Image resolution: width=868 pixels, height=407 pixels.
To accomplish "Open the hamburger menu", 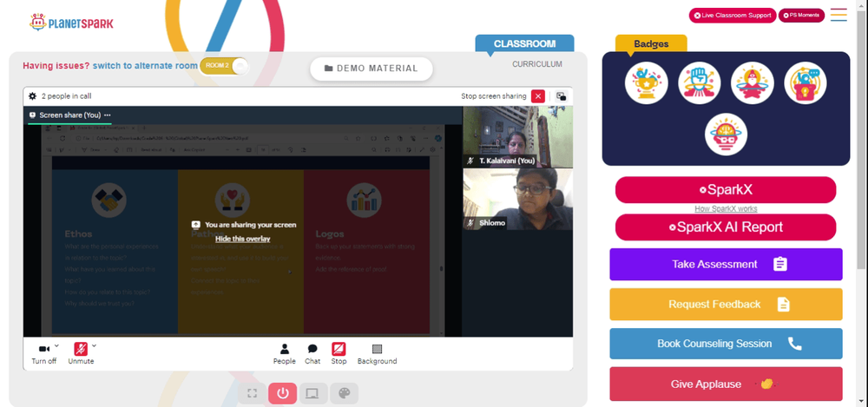I will coord(838,15).
